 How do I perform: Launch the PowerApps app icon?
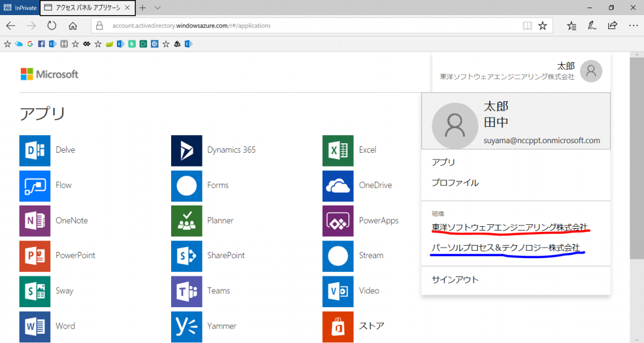tap(338, 221)
